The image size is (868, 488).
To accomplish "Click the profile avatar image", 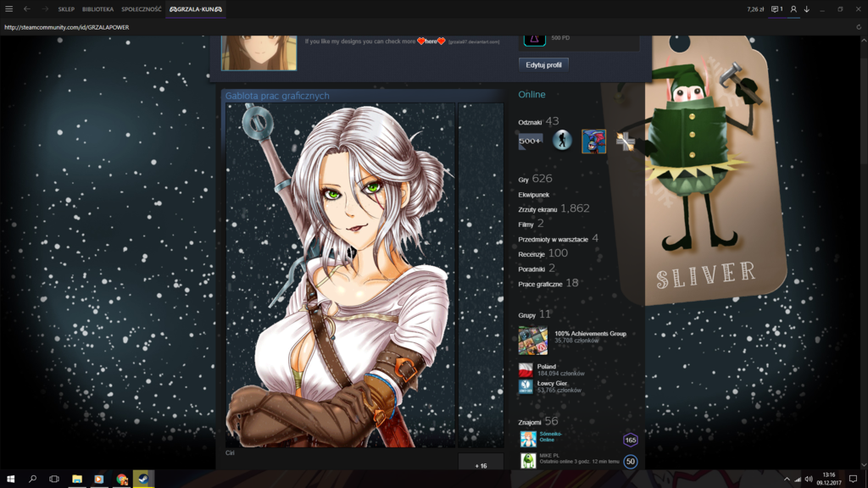I will pos(259,53).
